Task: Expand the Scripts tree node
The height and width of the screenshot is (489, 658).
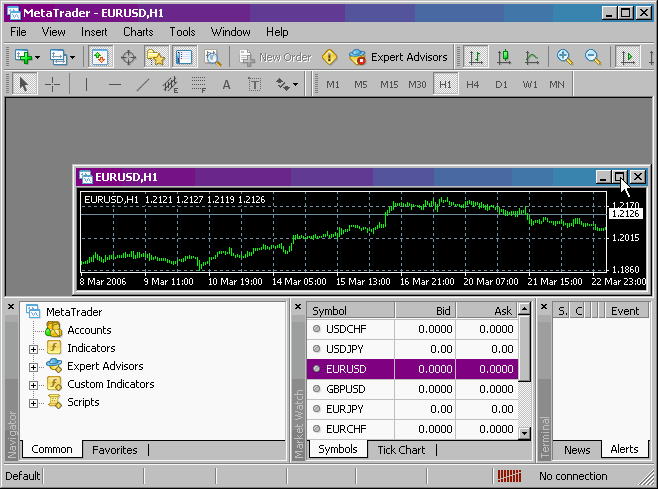Action: pos(34,403)
